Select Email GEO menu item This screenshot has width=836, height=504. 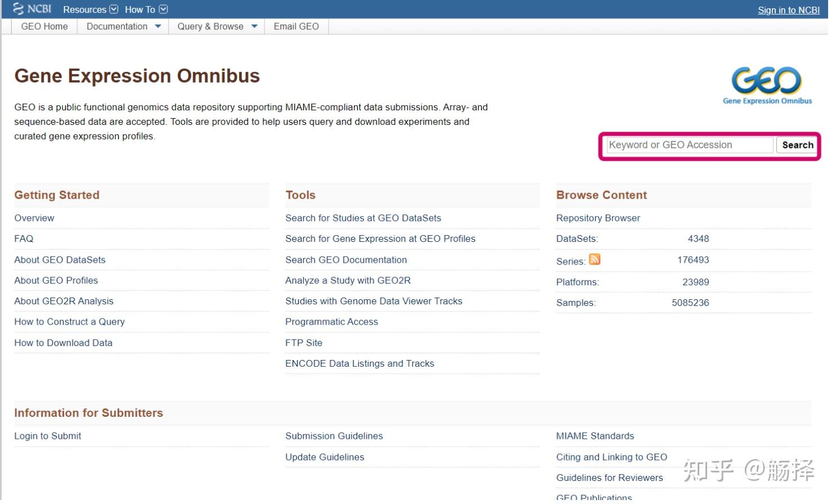click(296, 26)
